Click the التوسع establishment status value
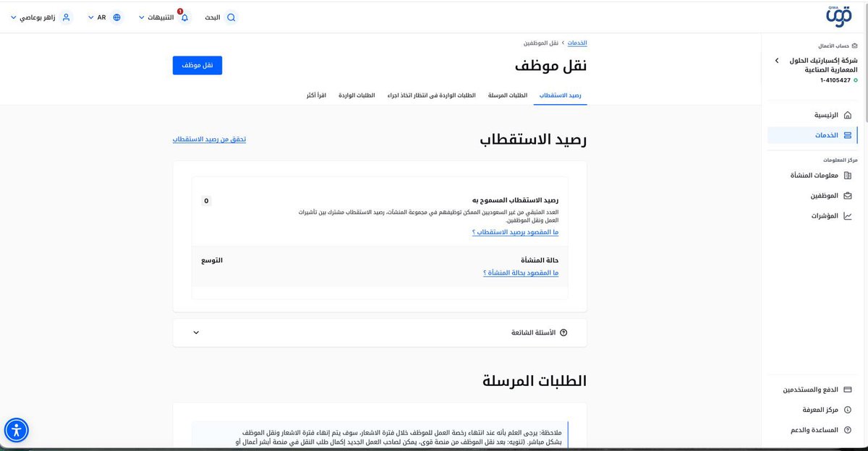Screen dimensions: 868x451 (x=211, y=260)
